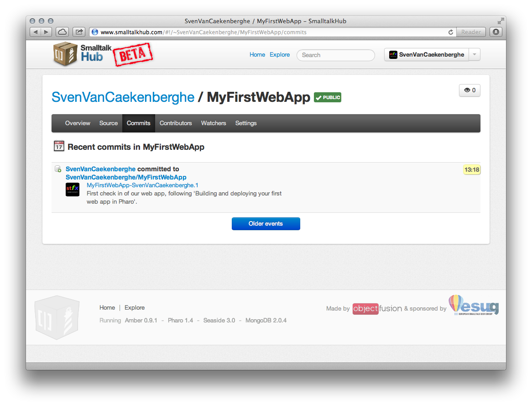532x406 pixels.
Task: Click the ESUG balloon logo in footer
Action: coord(474,305)
